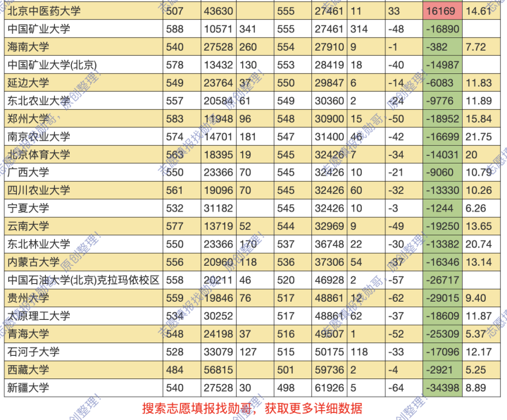Image resolution: width=507 pixels, height=420 pixels.
Task: Click the 郑州大学 name cell
Action: click(x=83, y=118)
